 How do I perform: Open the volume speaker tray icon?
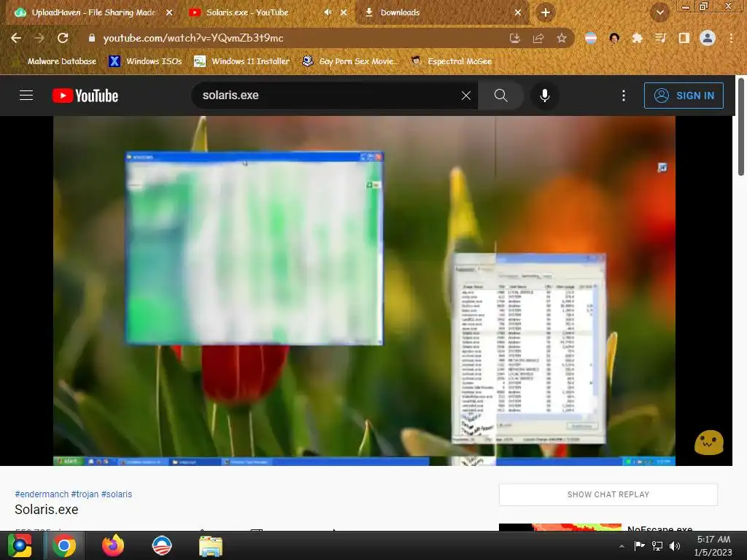click(675, 545)
